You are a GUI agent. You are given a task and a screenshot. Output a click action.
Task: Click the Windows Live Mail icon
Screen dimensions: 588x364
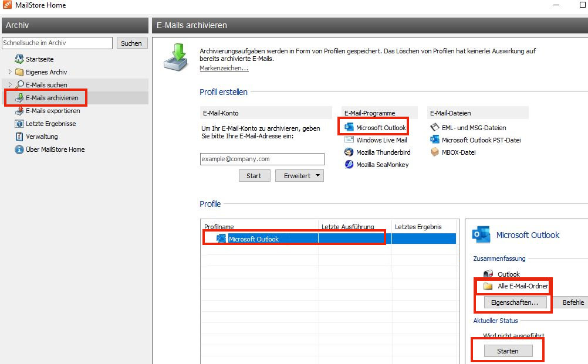pyautogui.click(x=349, y=140)
